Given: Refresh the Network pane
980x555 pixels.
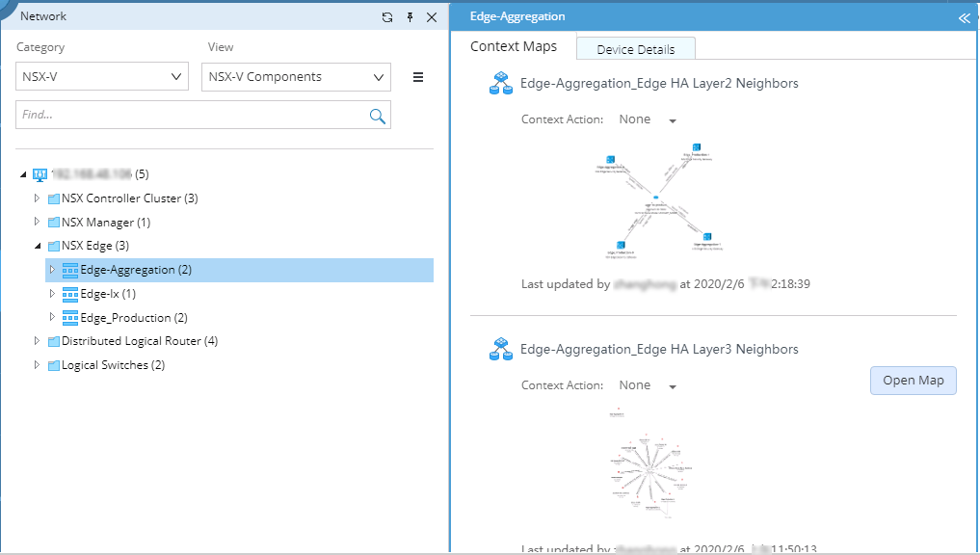Looking at the screenshot, I should click(387, 17).
